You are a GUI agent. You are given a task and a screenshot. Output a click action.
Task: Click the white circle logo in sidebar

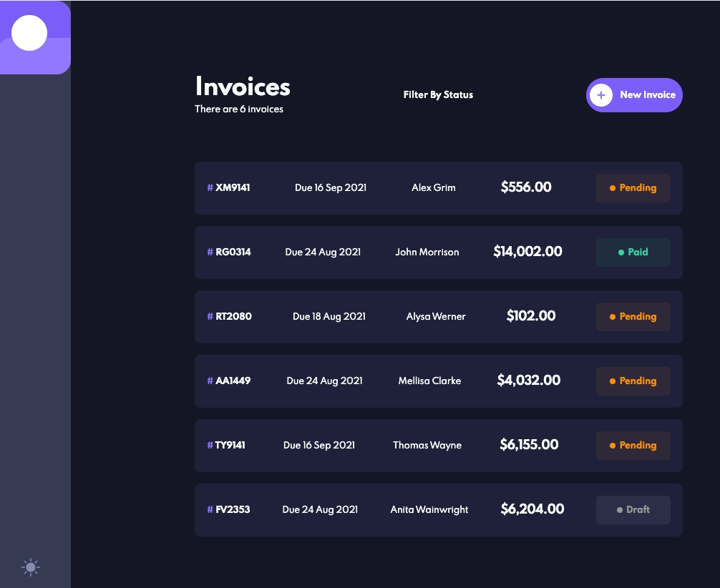pyautogui.click(x=29, y=33)
